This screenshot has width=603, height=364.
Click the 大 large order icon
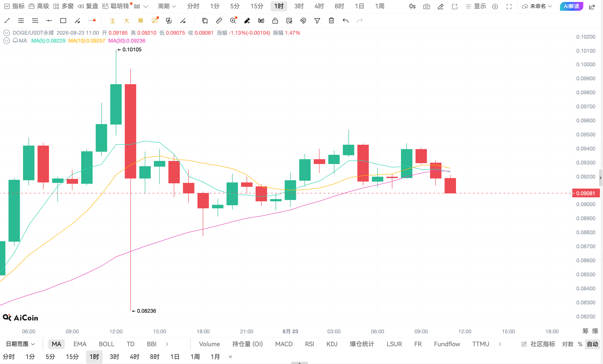126,21
